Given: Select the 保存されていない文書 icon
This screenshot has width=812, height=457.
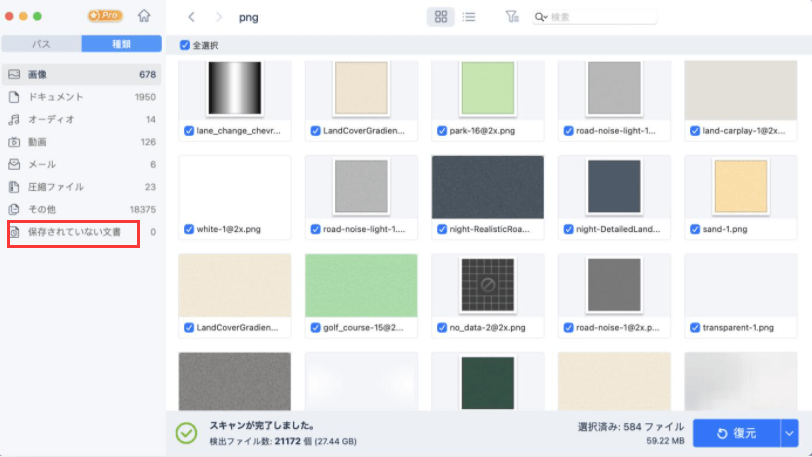Looking at the screenshot, I should point(14,232).
